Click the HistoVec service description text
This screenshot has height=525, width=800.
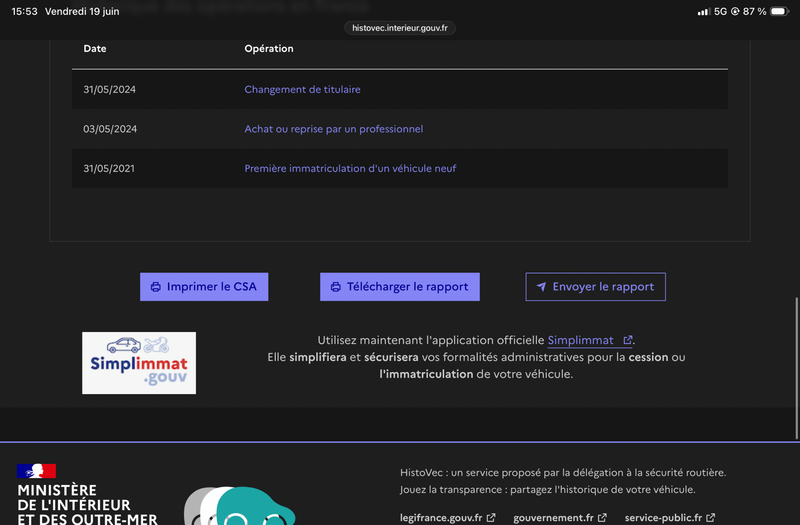pos(563,472)
